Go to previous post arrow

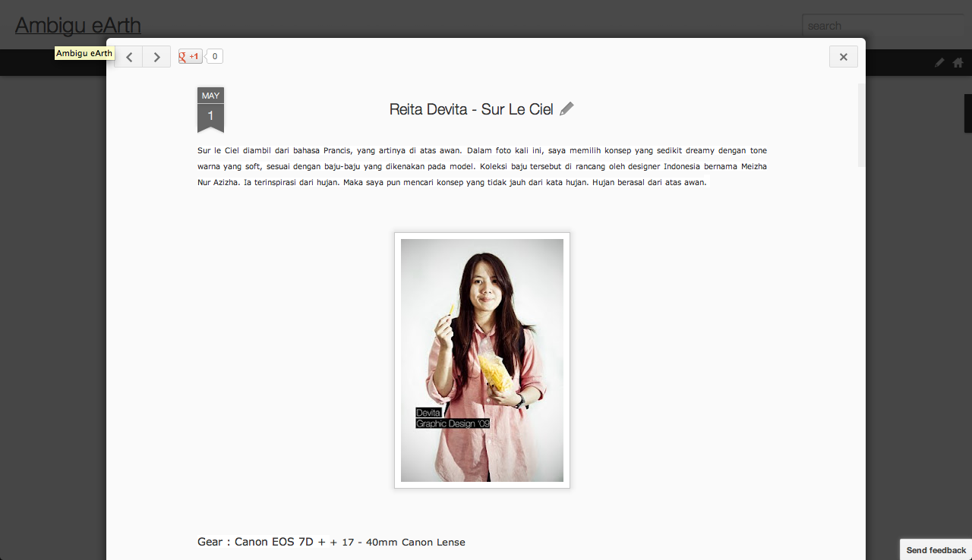[128, 57]
